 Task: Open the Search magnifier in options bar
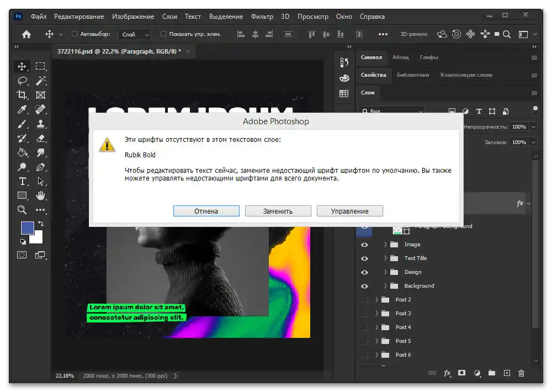coord(507,34)
